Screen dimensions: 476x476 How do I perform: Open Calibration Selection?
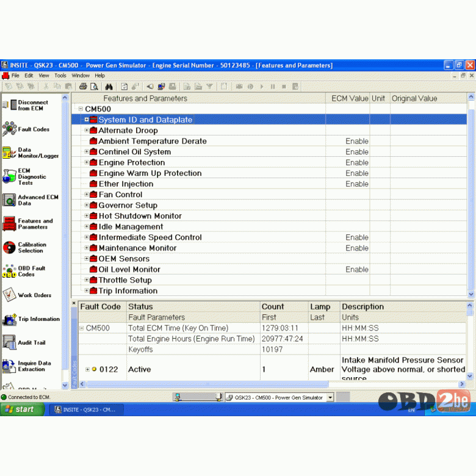click(x=25, y=247)
